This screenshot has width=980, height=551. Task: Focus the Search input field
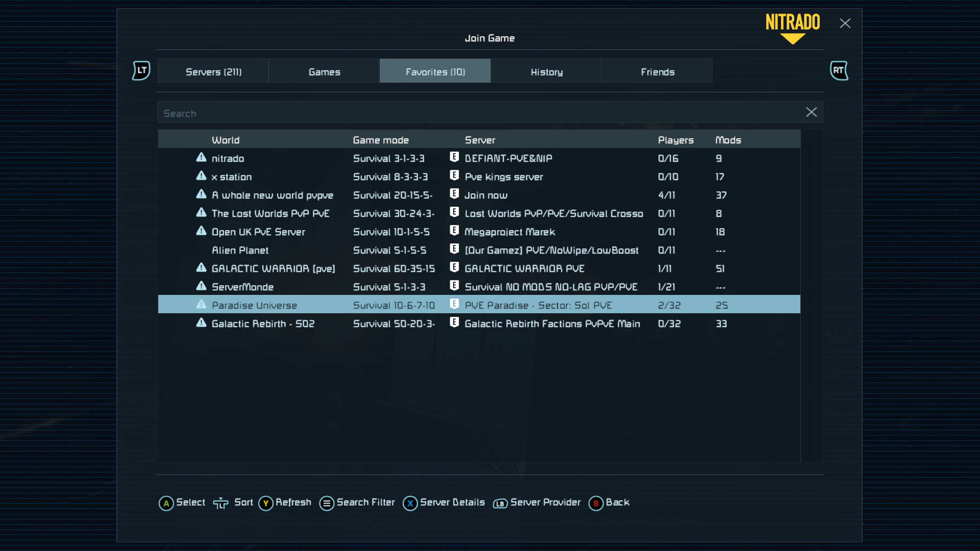490,112
